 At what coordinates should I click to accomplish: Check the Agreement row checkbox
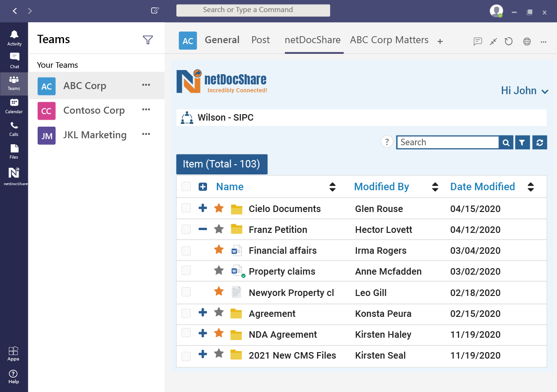[186, 313]
